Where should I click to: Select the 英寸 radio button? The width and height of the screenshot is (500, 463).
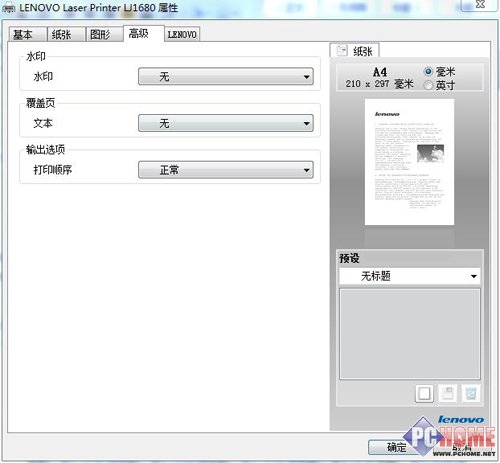(428, 85)
